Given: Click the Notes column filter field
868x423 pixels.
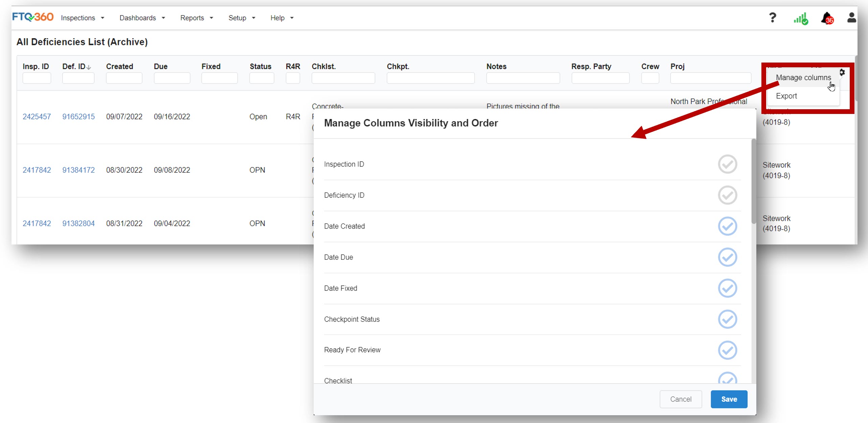Looking at the screenshot, I should pos(523,78).
